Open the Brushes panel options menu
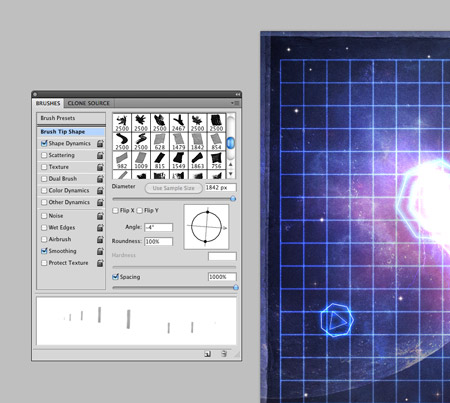 (235, 103)
